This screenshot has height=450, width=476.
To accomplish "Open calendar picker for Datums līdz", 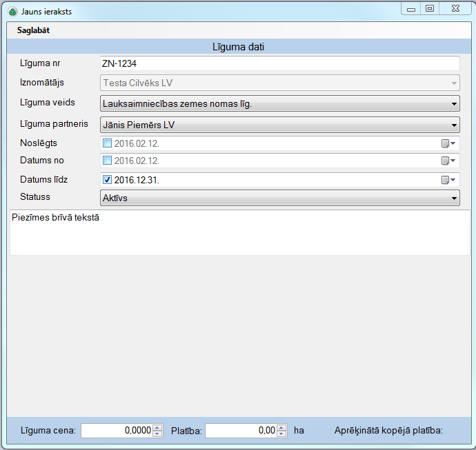I will click(448, 180).
